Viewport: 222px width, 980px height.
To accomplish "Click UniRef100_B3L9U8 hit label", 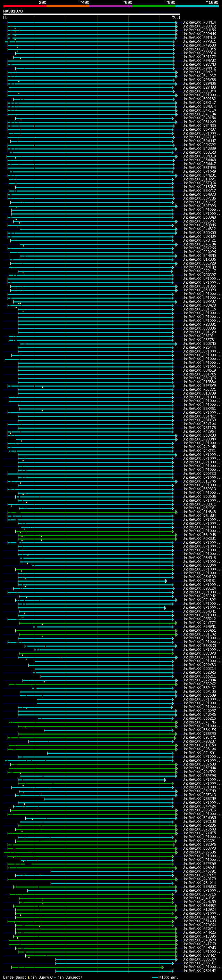I will click(199, 535).
